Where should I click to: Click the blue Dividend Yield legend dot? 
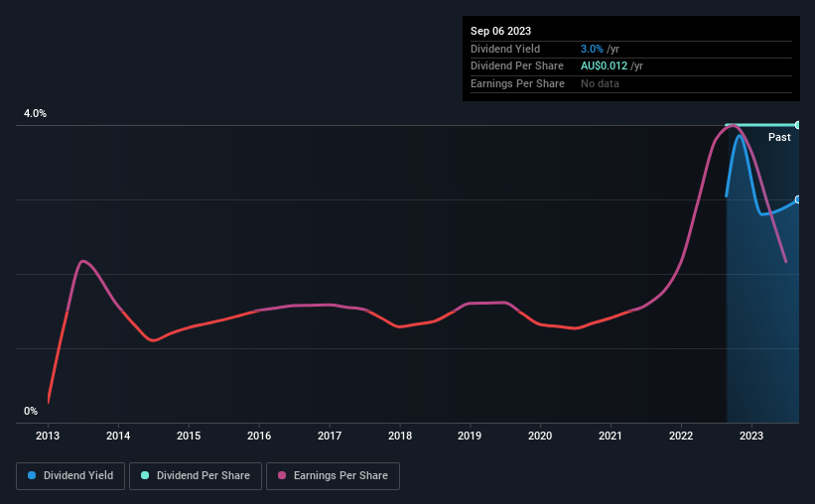coord(32,476)
